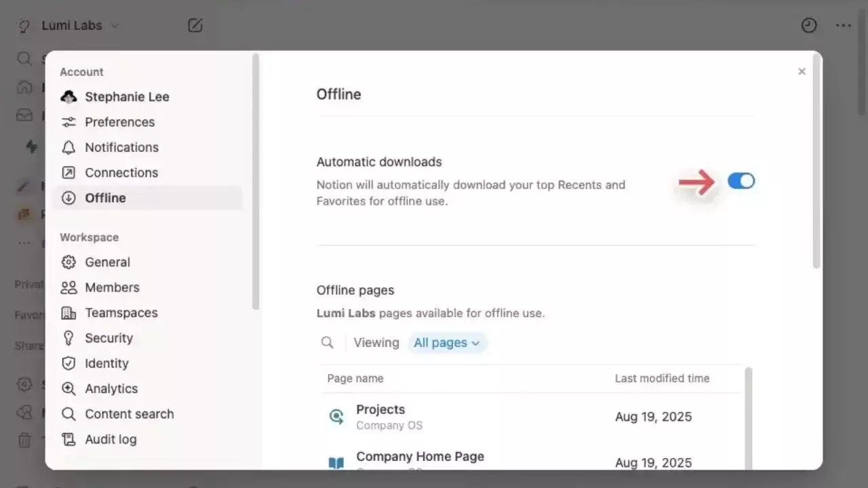Viewport: 868px width, 488px height.
Task: Open Teamspaces settings
Action: click(147, 312)
